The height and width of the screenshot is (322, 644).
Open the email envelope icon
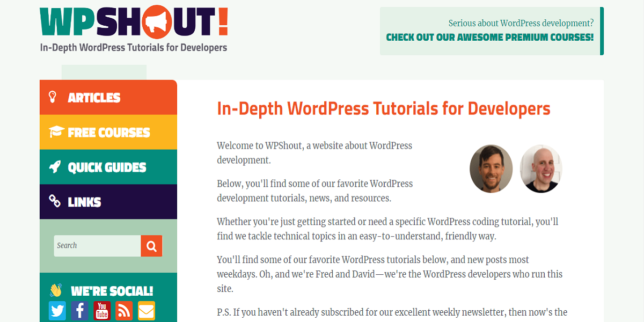click(147, 311)
